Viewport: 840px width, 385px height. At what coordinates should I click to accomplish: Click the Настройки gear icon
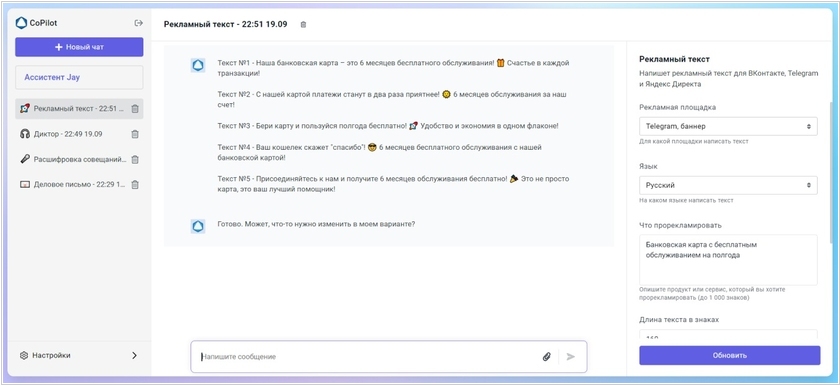[x=24, y=356]
